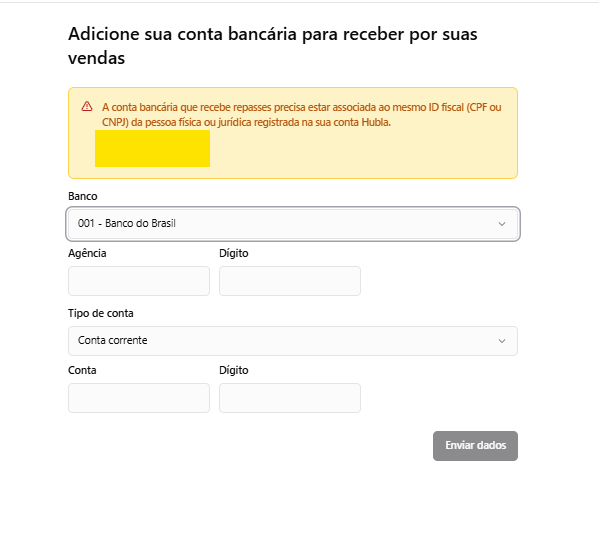Expand the Tipo de conta chevron arrow
599x538 pixels.
pos(502,341)
